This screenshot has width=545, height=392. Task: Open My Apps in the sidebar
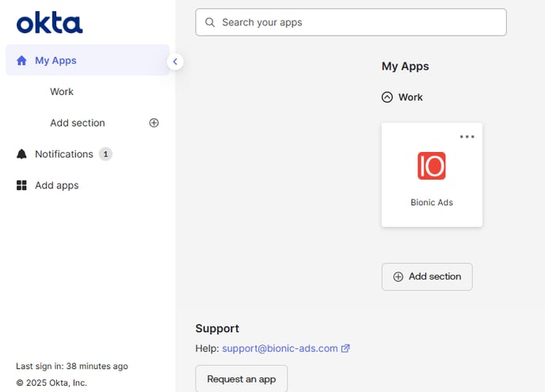click(88, 60)
